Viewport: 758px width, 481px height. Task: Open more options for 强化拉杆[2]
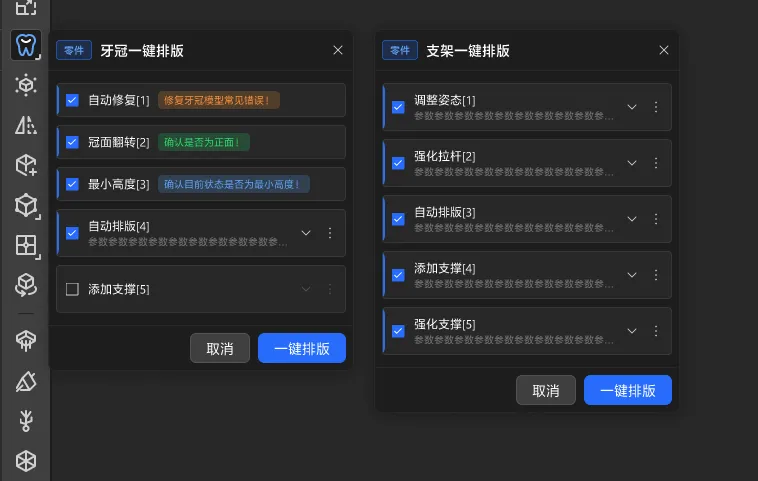tap(656, 162)
